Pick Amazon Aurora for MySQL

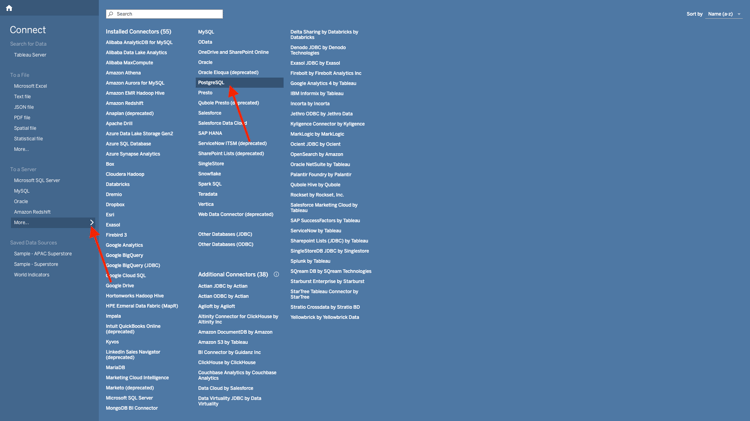click(x=135, y=83)
